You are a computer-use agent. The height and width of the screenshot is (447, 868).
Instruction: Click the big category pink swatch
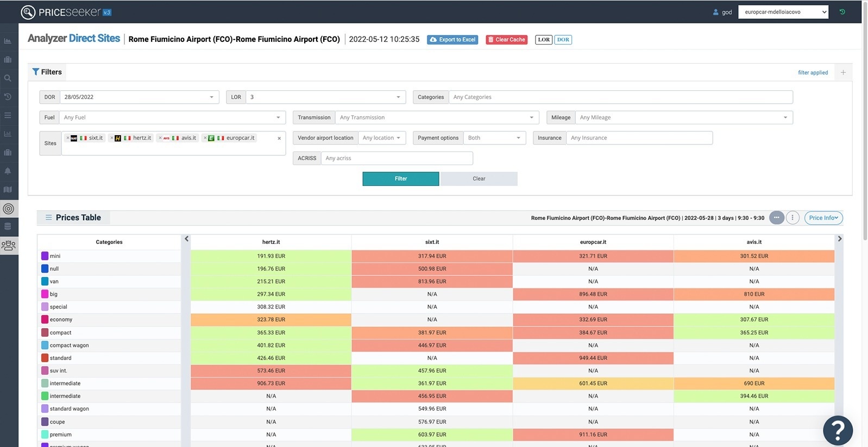coord(45,294)
